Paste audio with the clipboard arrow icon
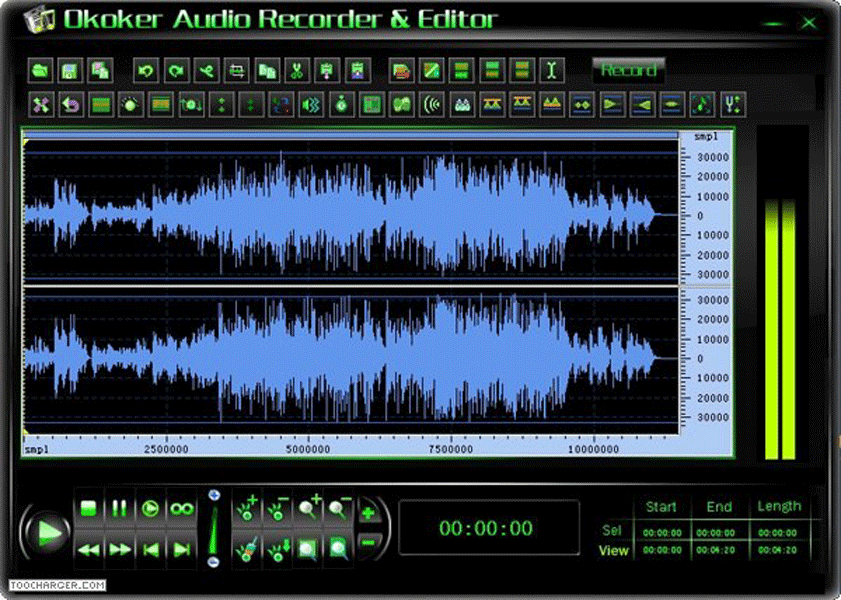 coord(327,71)
